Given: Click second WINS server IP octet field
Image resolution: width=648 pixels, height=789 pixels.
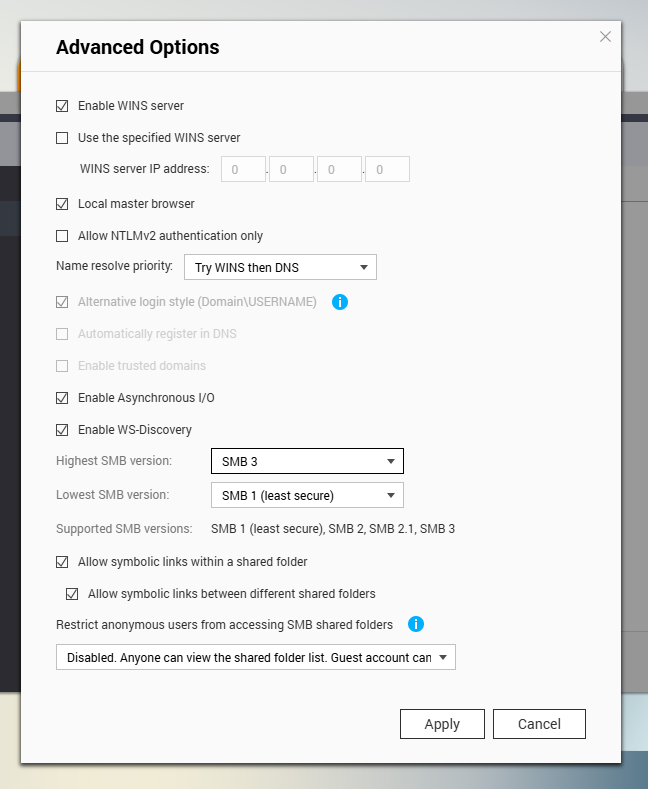Looking at the screenshot, I should tap(291, 170).
